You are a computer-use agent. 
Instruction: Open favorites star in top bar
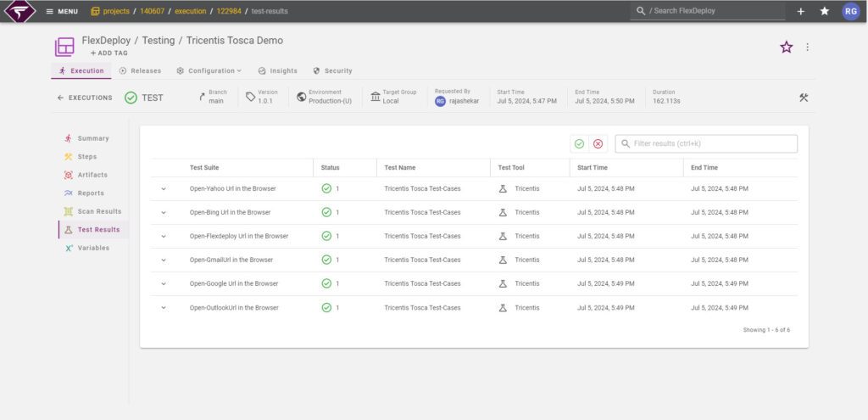(824, 11)
